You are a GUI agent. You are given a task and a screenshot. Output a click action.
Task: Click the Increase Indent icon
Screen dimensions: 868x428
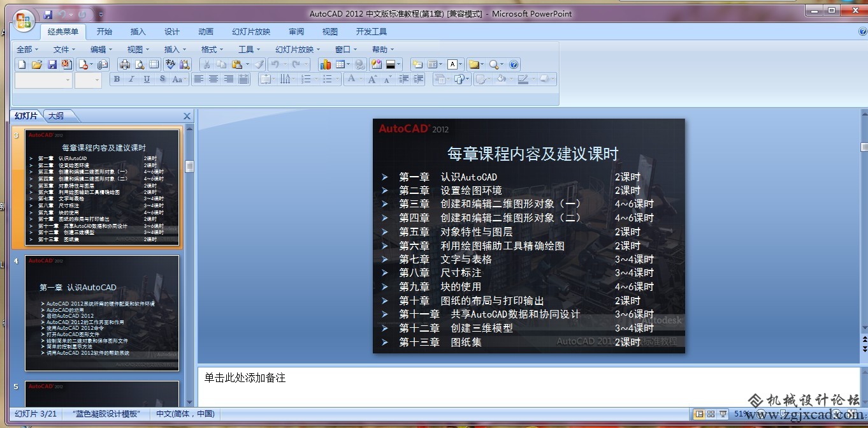pyautogui.click(x=418, y=79)
